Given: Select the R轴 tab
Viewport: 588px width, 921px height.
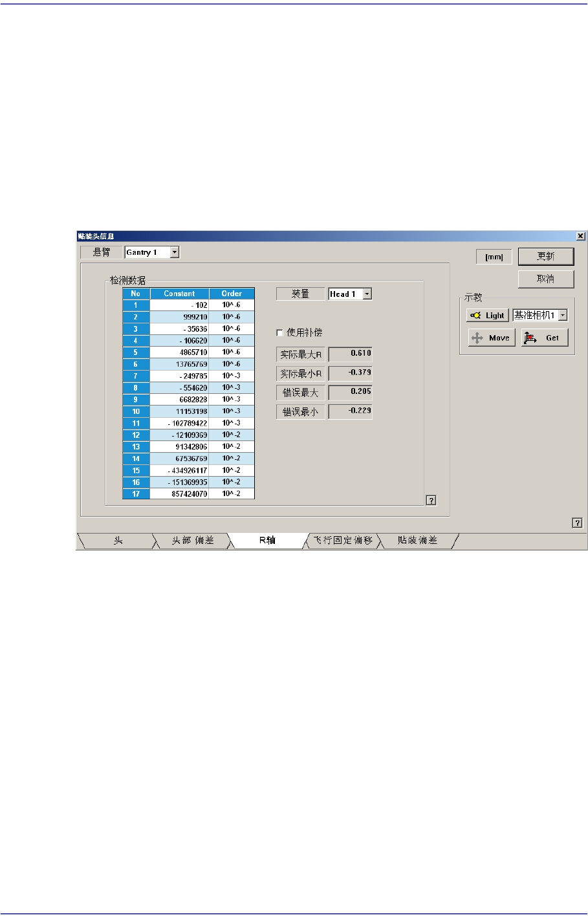Looking at the screenshot, I should [267, 541].
